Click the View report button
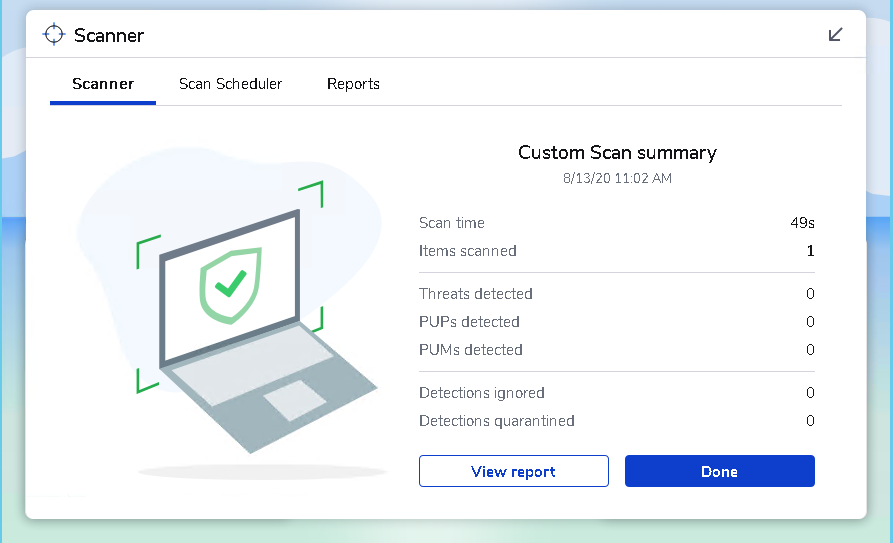This screenshot has height=543, width=893. tap(514, 471)
